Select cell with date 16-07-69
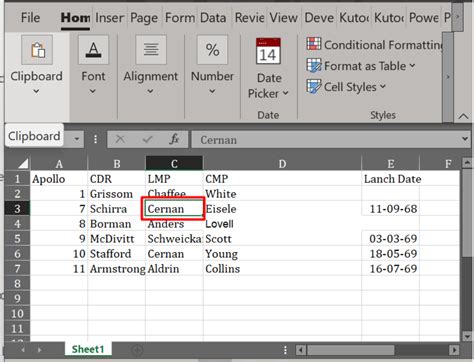474x362 pixels. point(391,269)
